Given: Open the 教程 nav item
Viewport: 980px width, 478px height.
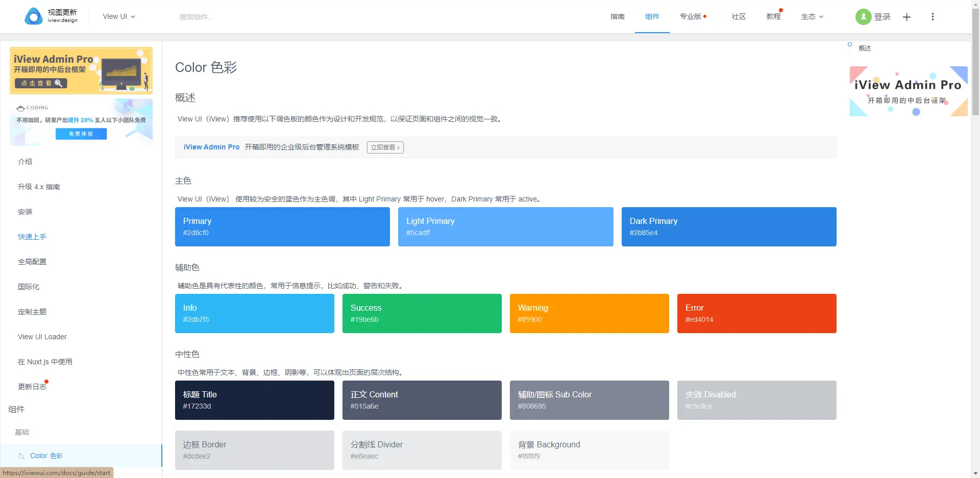Looking at the screenshot, I should coord(774,16).
